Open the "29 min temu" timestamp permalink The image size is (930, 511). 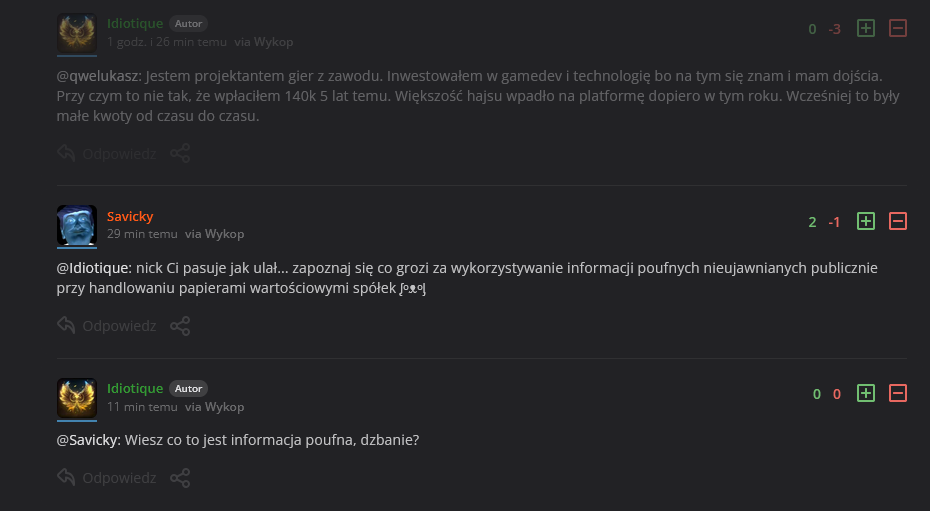(142, 234)
